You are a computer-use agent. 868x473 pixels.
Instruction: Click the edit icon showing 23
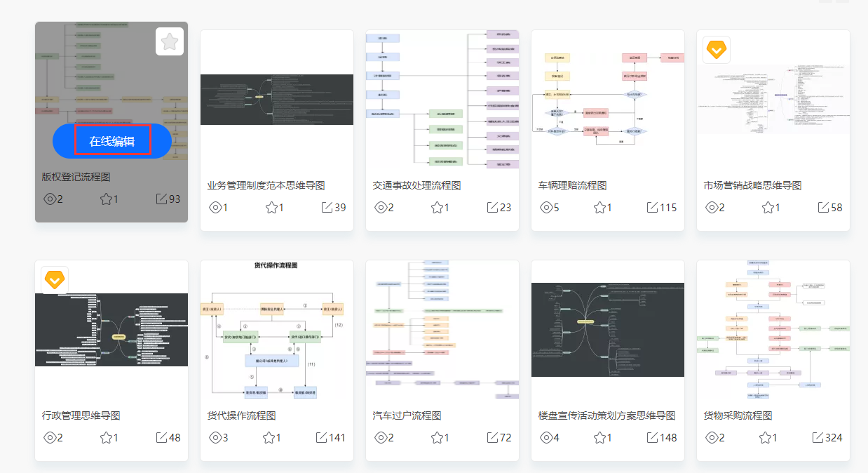492,207
